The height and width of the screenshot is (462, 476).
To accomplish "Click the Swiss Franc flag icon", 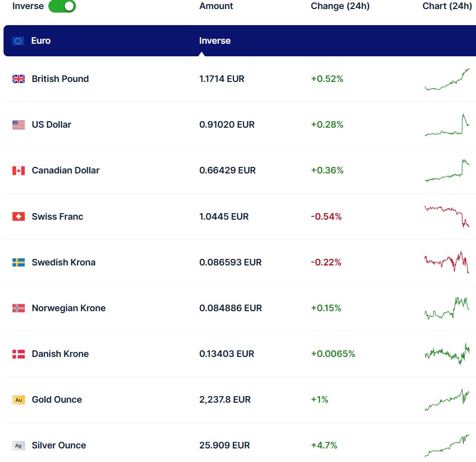I will click(19, 217).
